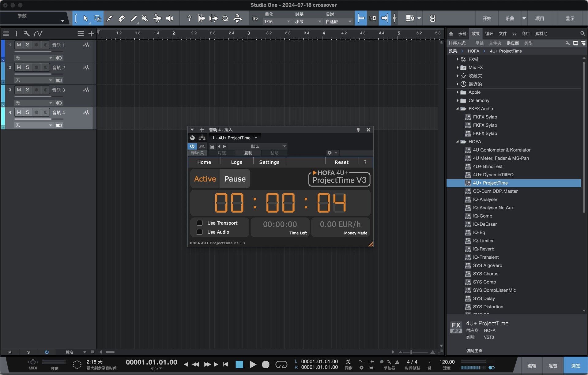Select the Eraser tool in toolbar
The image size is (588, 375).
pyautogui.click(x=121, y=18)
